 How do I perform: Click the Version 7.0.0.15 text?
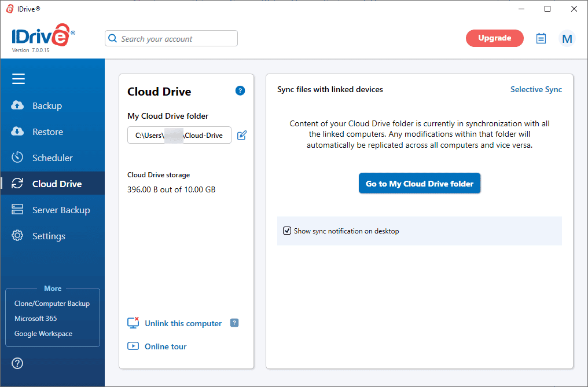(30, 50)
